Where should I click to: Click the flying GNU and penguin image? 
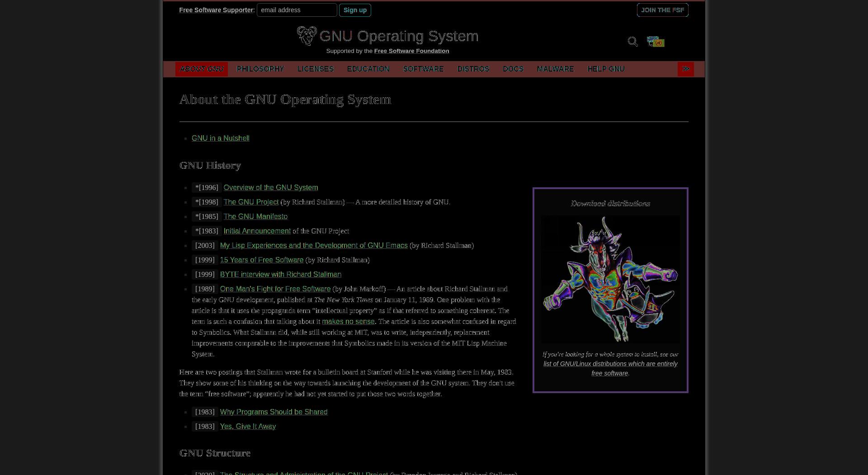[x=610, y=279]
